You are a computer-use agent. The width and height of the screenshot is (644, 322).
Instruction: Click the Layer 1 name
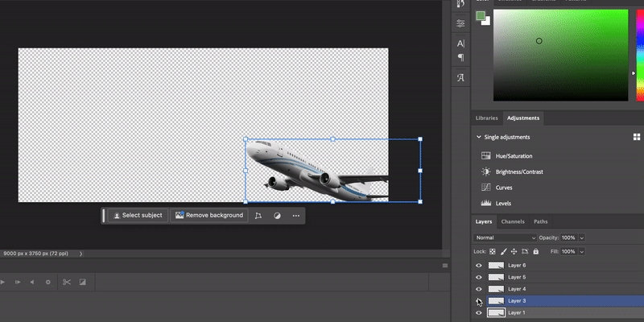[517, 313]
